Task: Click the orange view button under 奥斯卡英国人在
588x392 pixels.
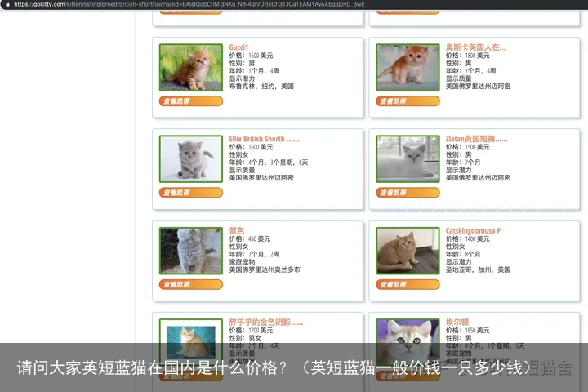Action: (x=408, y=101)
